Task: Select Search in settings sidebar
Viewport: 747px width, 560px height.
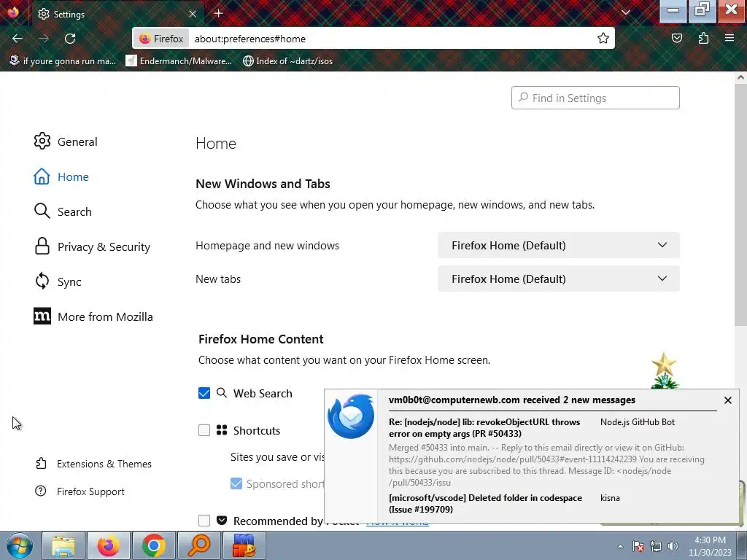Action: click(63, 212)
